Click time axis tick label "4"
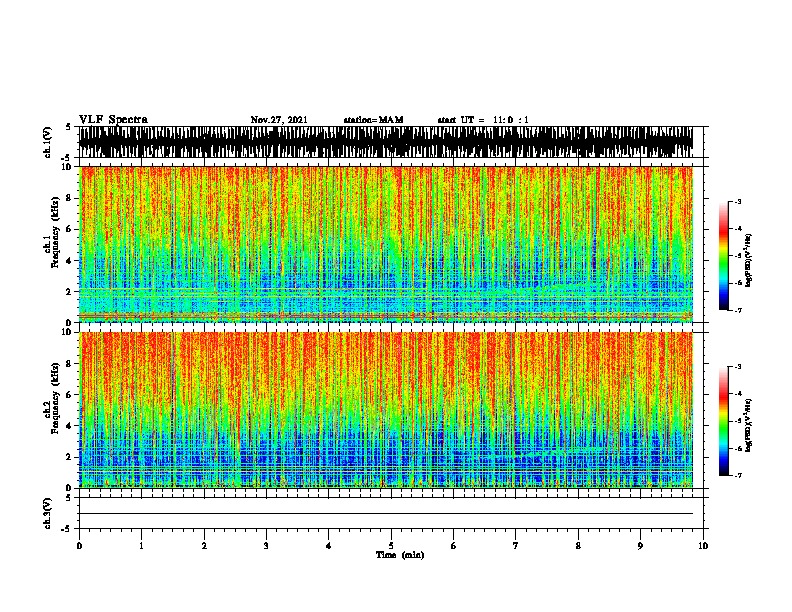 click(329, 545)
